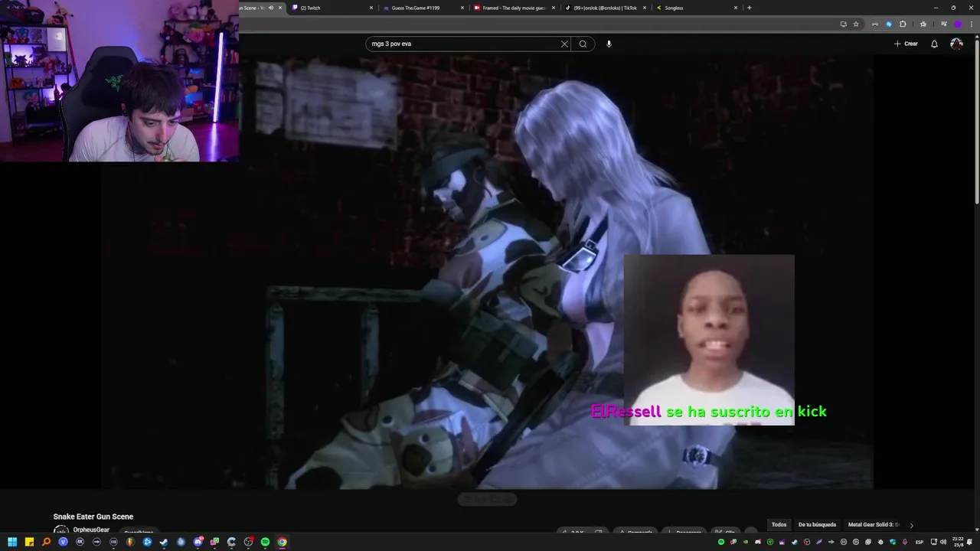Open the Chrome profile avatar

coord(957,24)
